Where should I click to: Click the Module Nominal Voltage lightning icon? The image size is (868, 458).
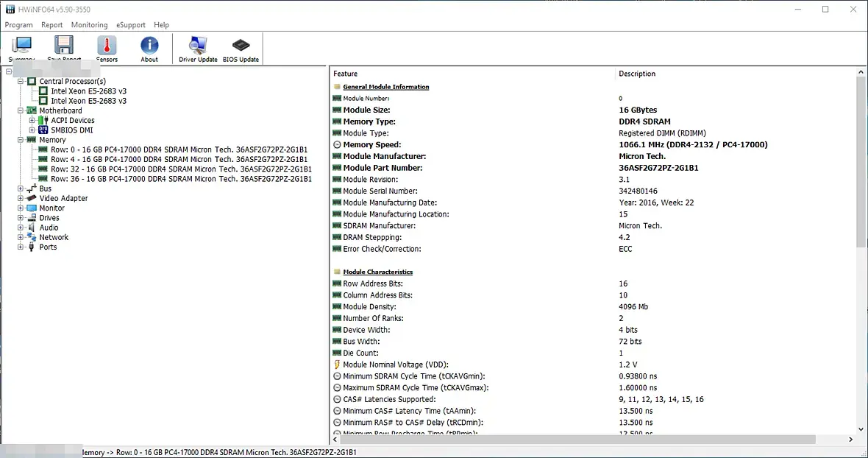click(337, 364)
